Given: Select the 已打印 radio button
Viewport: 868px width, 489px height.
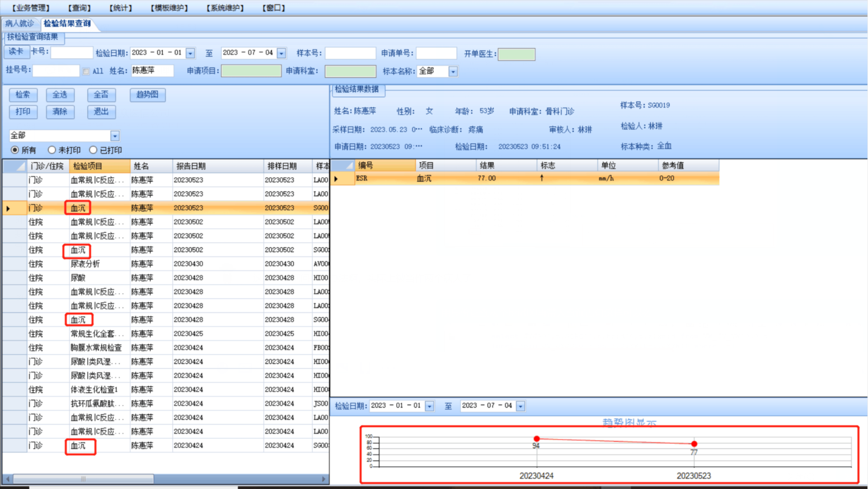Looking at the screenshot, I should click(x=93, y=150).
